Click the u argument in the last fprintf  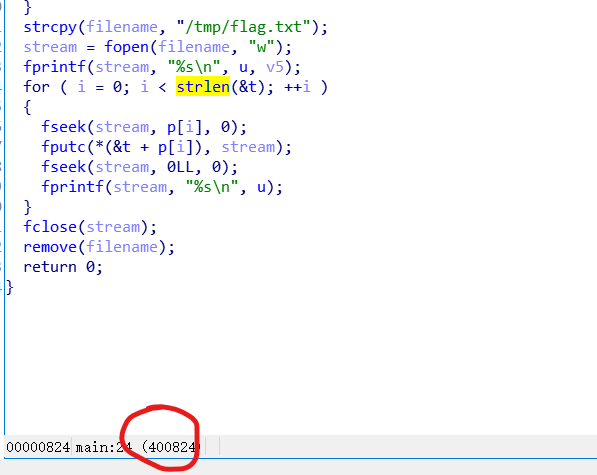[261, 187]
